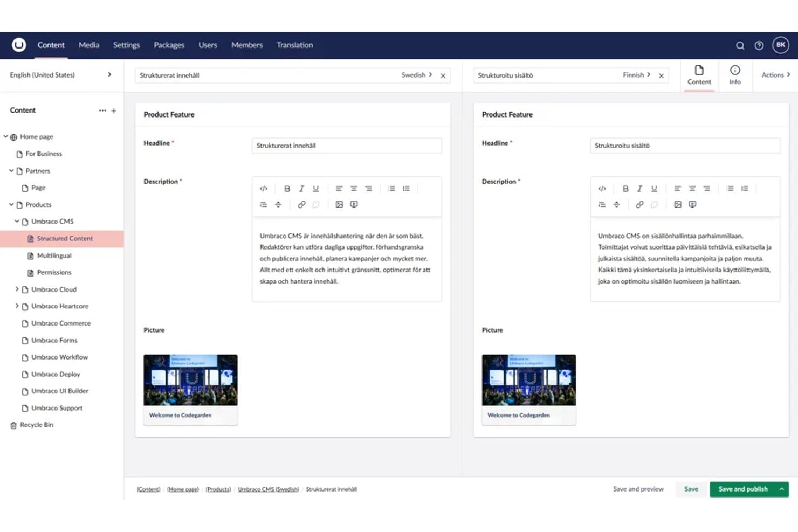Close the Swedish split view panel
The image size is (798, 532).
coord(443,75)
